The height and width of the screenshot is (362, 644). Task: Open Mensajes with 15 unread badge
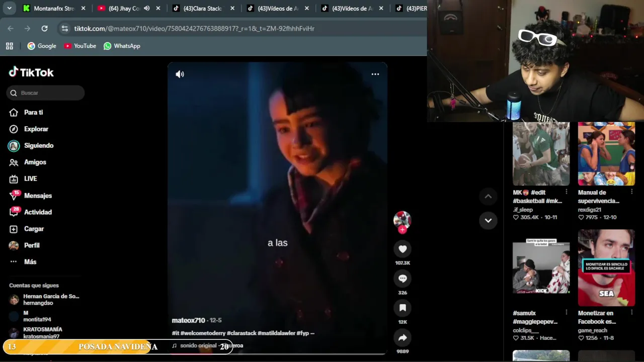click(x=31, y=196)
